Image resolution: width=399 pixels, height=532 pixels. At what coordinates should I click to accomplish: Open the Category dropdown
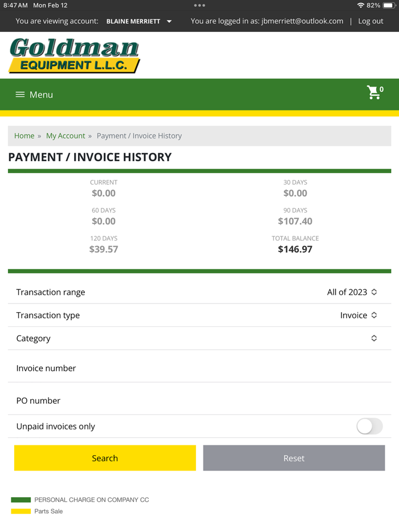click(199, 338)
